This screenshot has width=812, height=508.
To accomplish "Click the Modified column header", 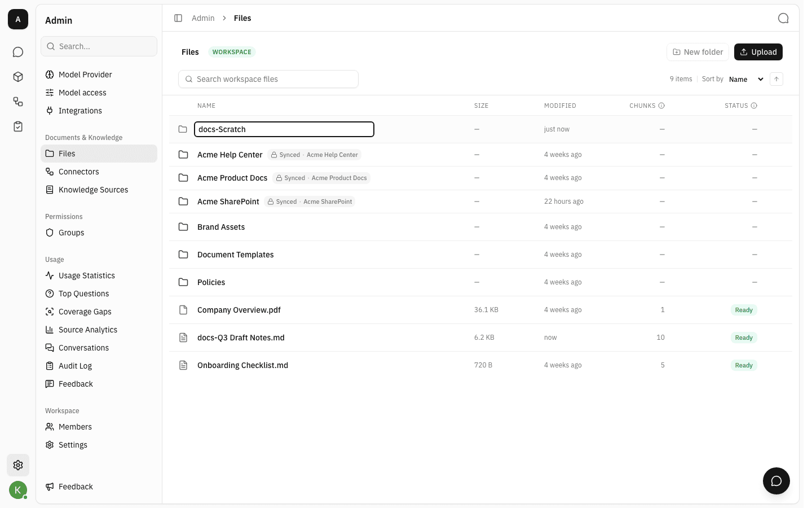I will click(x=560, y=106).
